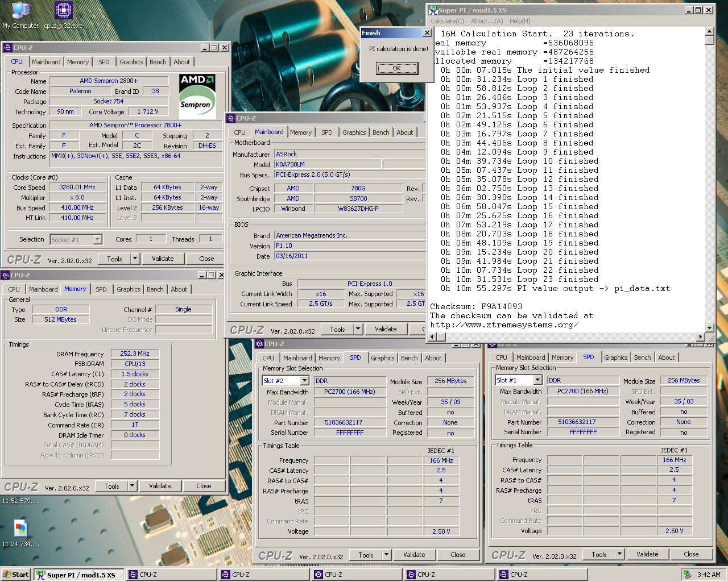728x582 pixels.
Task: Close the Finish dialog
Action: [427, 33]
